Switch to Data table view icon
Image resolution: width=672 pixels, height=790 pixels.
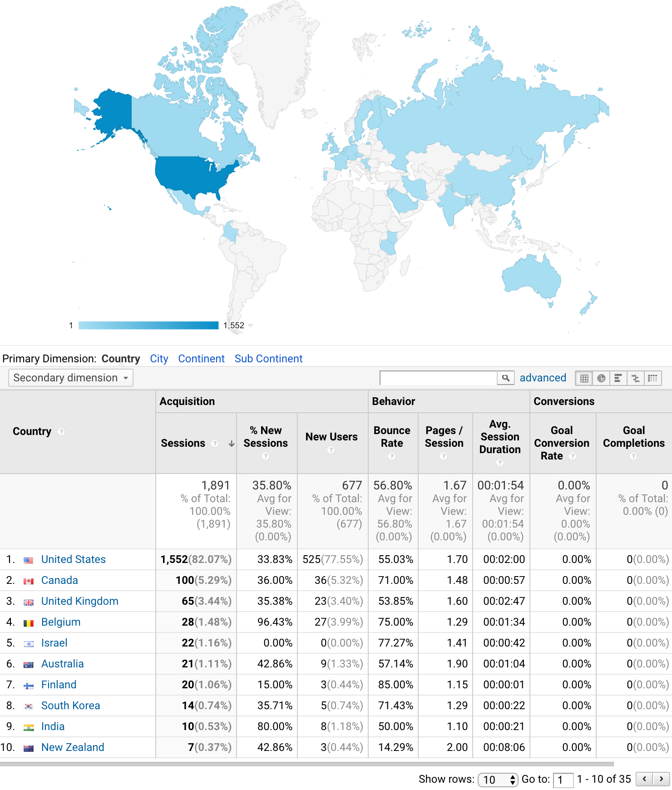(x=584, y=378)
